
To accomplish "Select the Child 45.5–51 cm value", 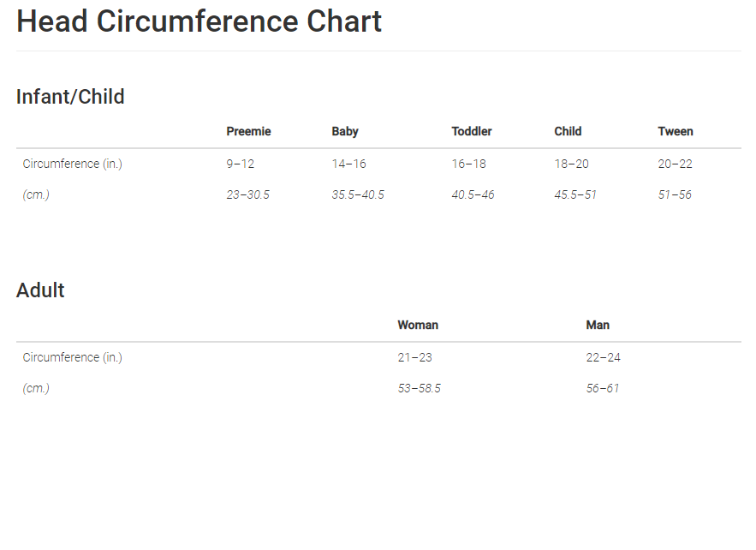I will (x=575, y=194).
